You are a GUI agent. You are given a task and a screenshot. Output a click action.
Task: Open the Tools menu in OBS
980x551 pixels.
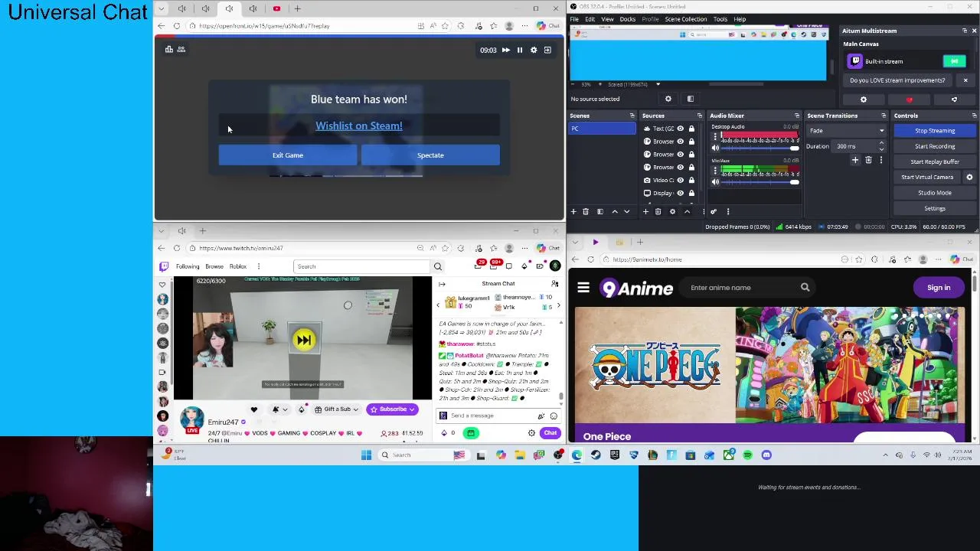[x=720, y=19]
